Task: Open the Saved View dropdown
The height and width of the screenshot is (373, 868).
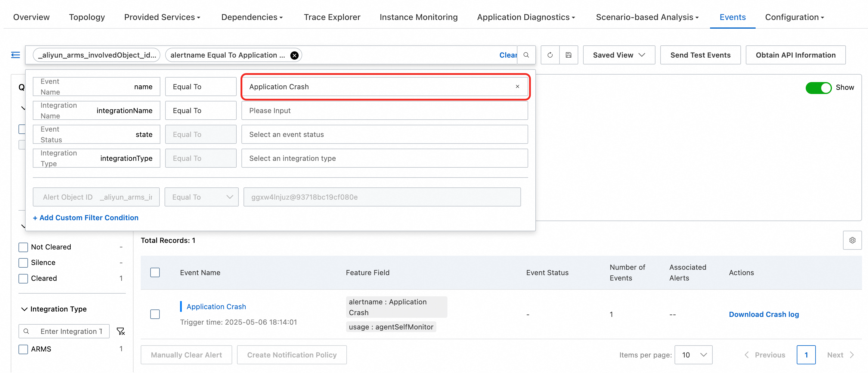Action: 619,55
